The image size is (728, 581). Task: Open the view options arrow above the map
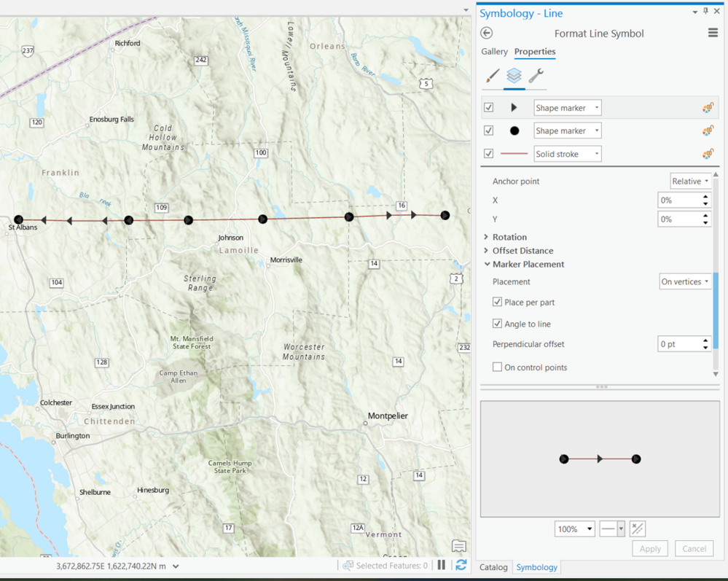(x=466, y=9)
